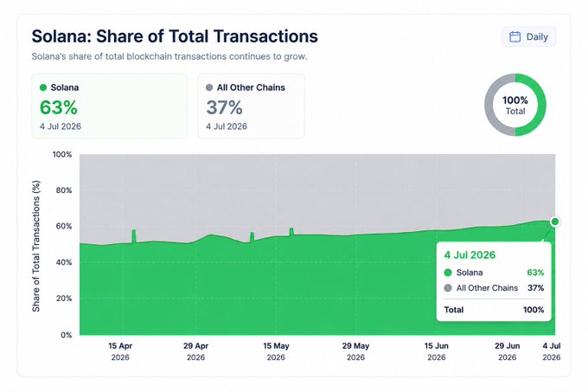Click the Solana row in the tooltip
This screenshot has height=392, width=588.
point(494,273)
